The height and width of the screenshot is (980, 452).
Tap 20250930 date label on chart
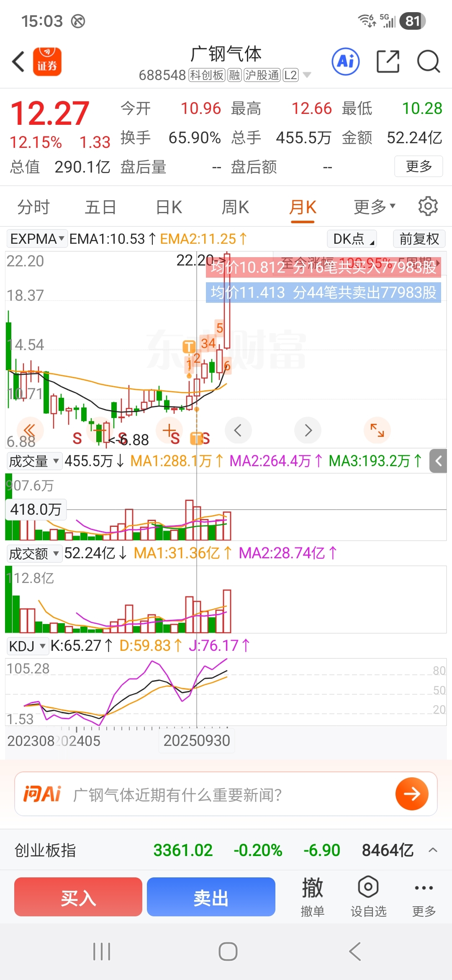click(x=197, y=740)
